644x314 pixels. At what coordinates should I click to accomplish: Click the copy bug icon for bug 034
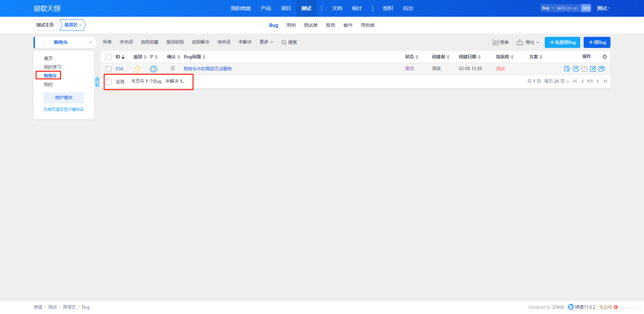click(602, 69)
